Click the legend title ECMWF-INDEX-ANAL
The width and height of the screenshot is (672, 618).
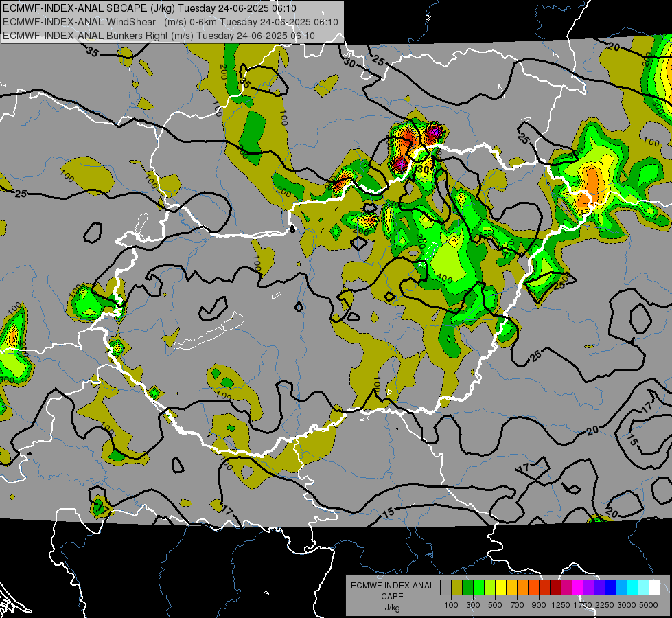[x=392, y=586]
